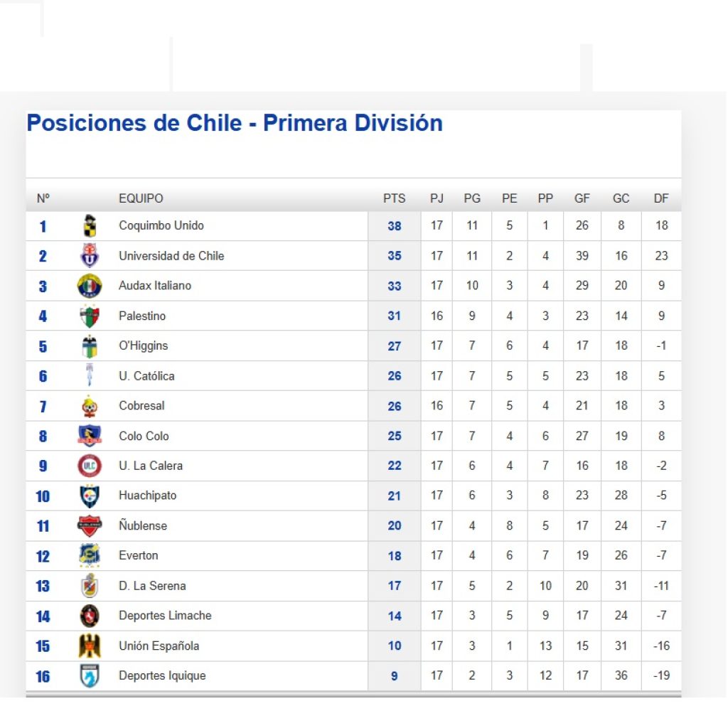The width and height of the screenshot is (728, 728).
Task: Click the Palestino shield logo
Action: (x=90, y=316)
